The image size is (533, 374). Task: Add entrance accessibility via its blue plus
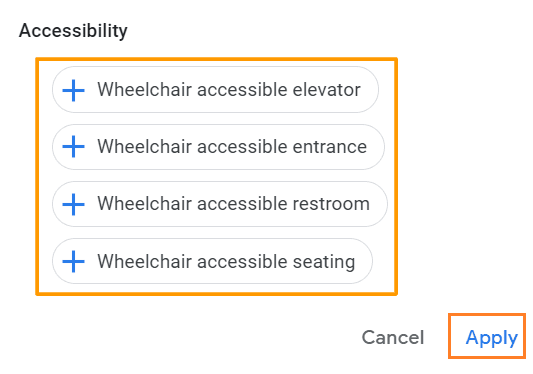point(73,147)
